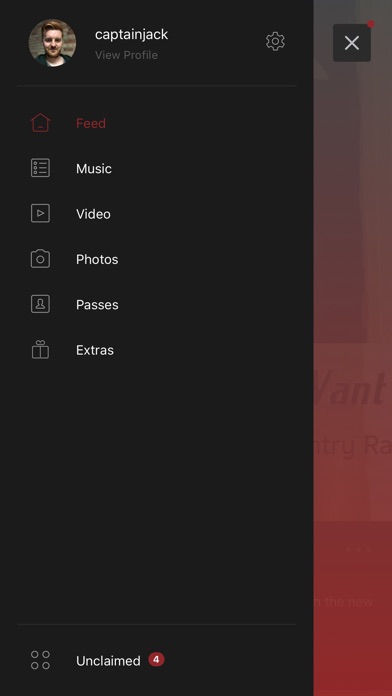
Task: Open the Unclaimed items label
Action: pos(108,661)
